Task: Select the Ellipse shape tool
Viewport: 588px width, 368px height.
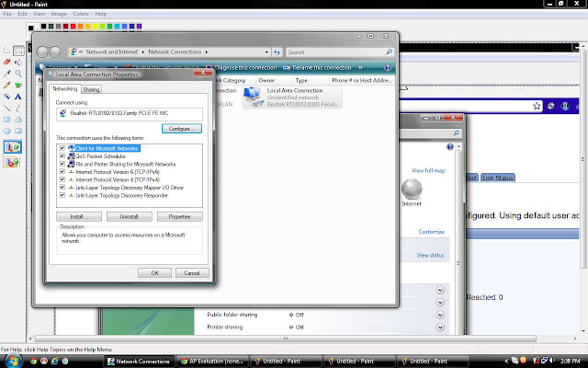Action: click(x=6, y=131)
